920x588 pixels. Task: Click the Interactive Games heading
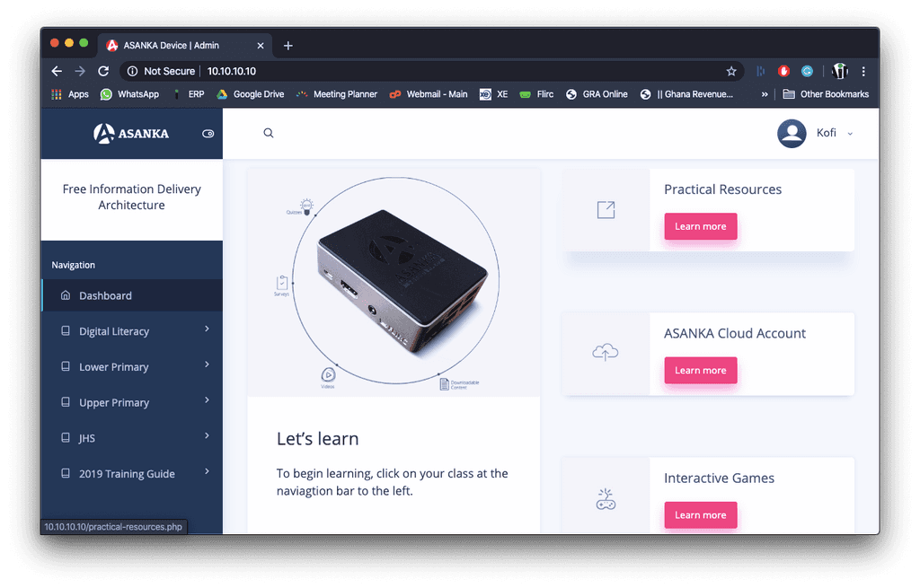[720, 478]
